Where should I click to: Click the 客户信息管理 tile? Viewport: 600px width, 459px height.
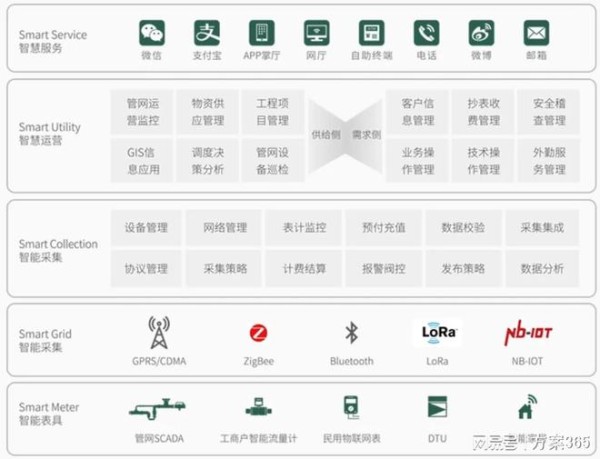click(417, 112)
